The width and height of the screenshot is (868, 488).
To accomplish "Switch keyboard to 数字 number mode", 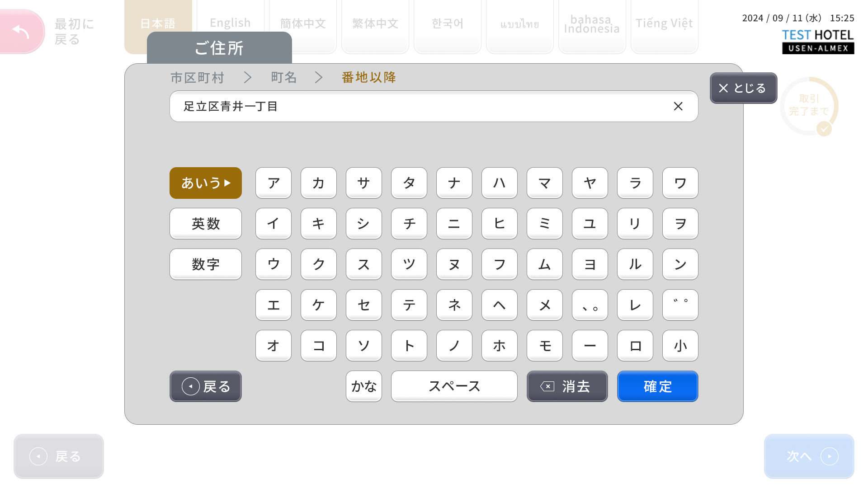I will point(205,264).
